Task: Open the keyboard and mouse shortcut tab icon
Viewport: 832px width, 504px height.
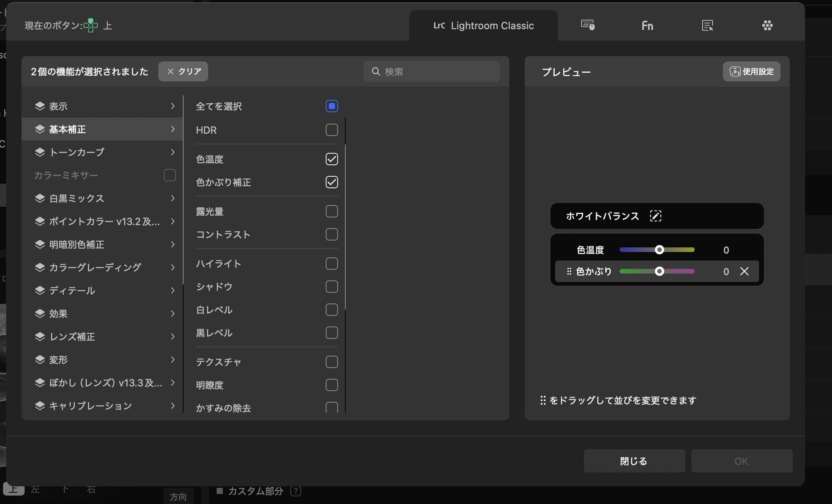Action: tap(588, 25)
